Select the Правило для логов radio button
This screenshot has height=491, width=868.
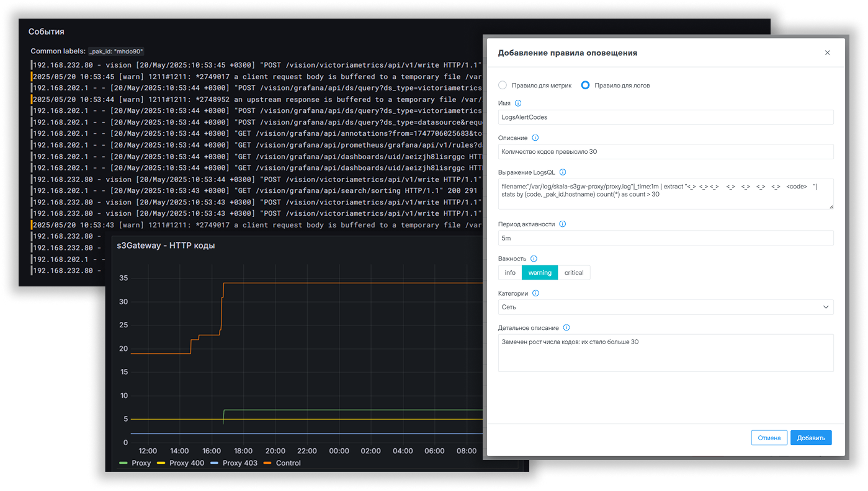pos(585,86)
